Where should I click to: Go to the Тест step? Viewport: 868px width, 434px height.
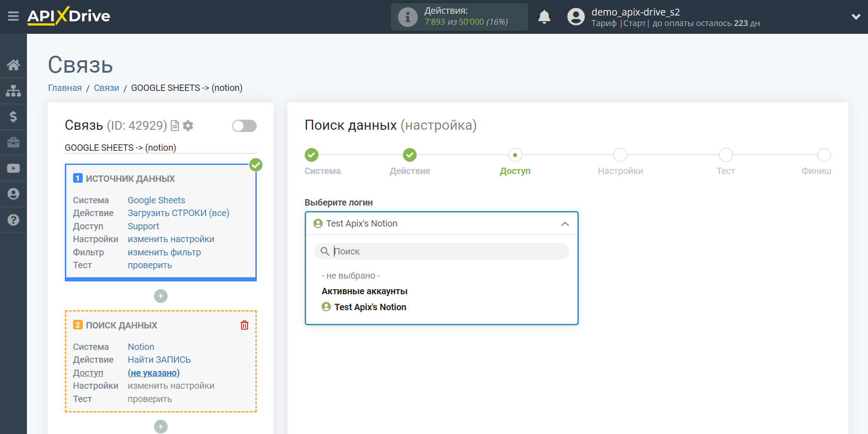pyautogui.click(x=725, y=155)
